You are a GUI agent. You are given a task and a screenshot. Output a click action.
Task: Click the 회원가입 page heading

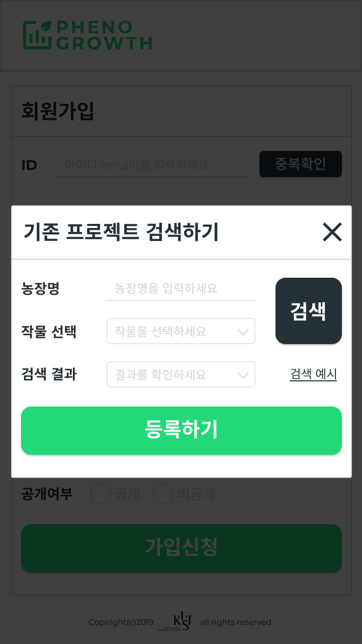coord(58,111)
